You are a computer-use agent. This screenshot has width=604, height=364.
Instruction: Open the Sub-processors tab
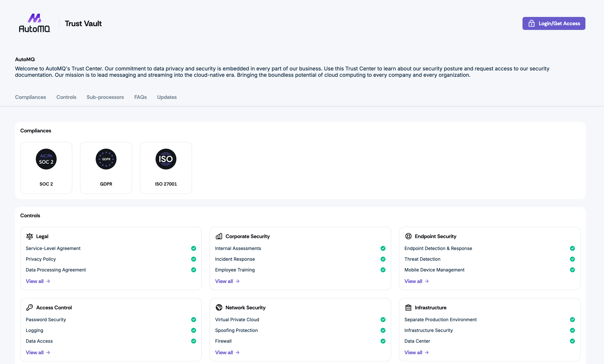[x=105, y=97]
